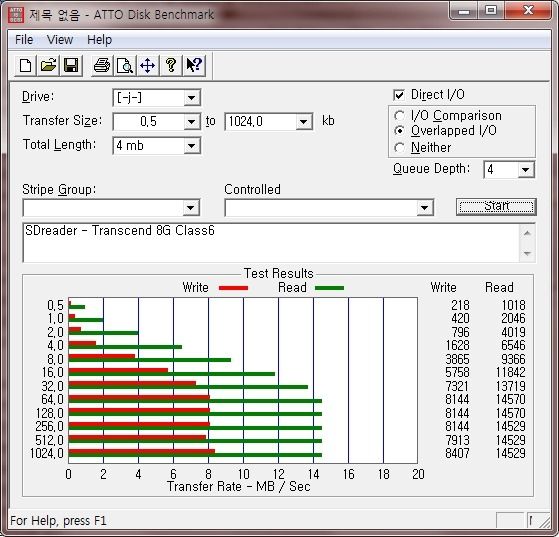Viewport: 559px width, 537px height.
Task: Toggle the Direct I/O checkbox
Action: click(x=399, y=95)
